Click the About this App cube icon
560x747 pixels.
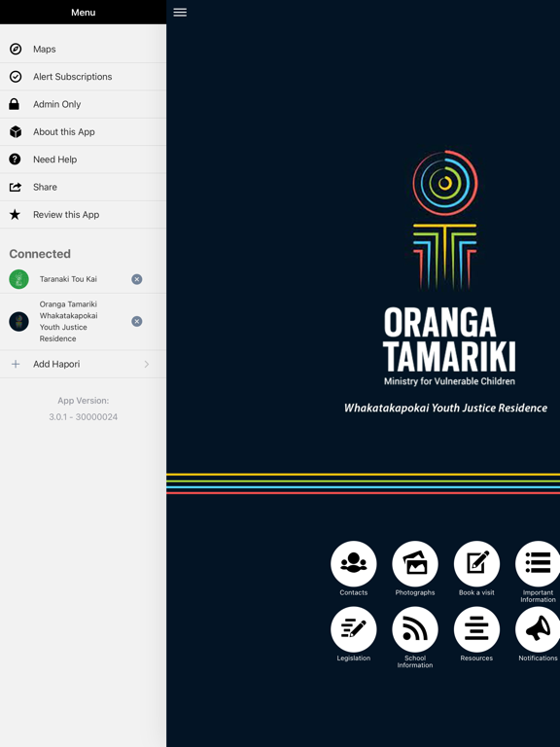tap(16, 132)
